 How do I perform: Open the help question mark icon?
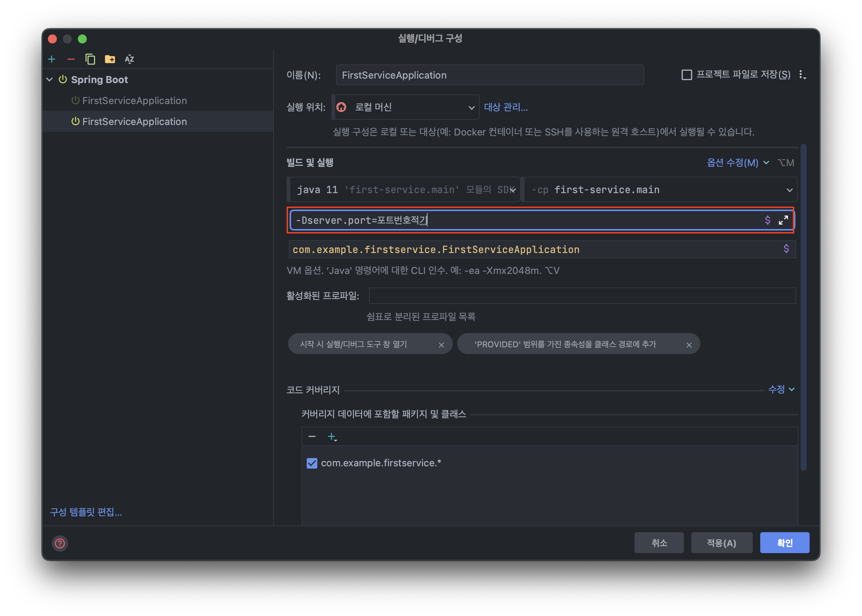pyautogui.click(x=60, y=543)
